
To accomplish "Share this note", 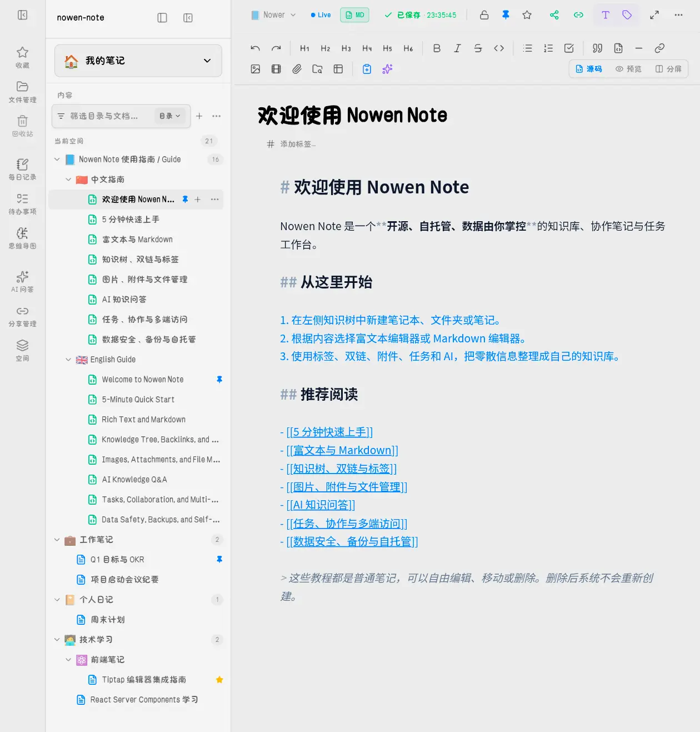I will tap(554, 15).
